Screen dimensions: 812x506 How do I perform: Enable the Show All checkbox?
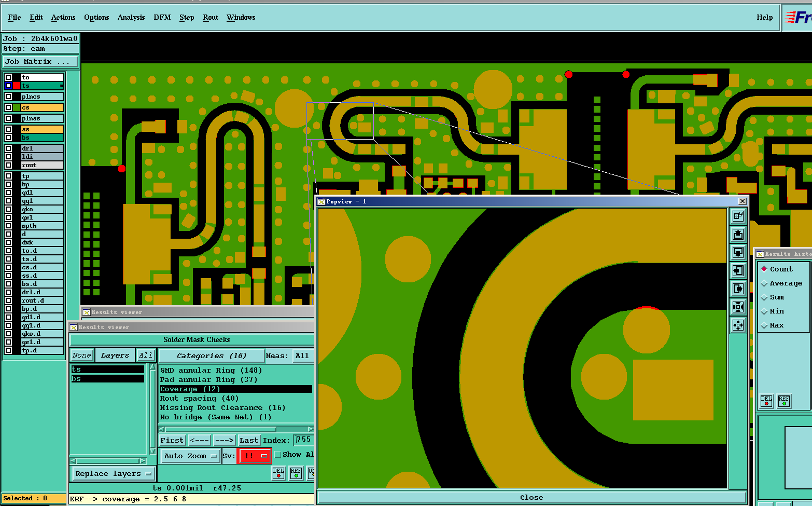(x=278, y=455)
